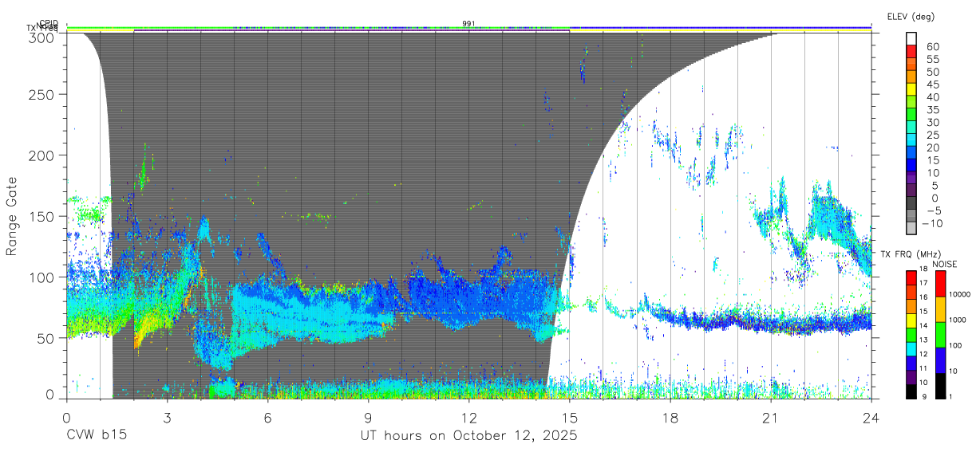This screenshot has width=980, height=452.
Task: Select the green segment of the NOISE color bar
Action: click(x=940, y=335)
